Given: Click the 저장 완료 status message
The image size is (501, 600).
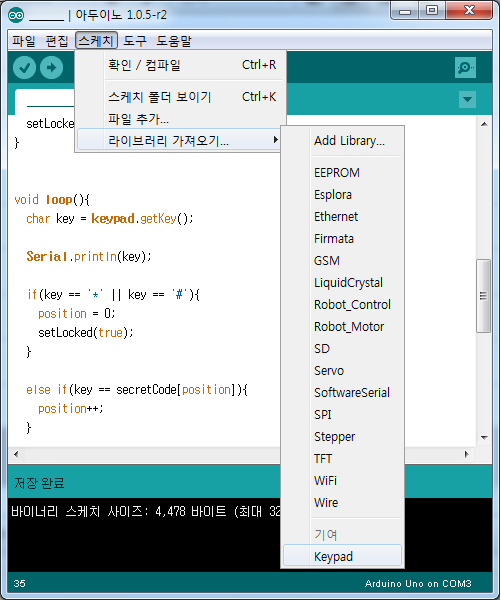Looking at the screenshot, I should point(39,483).
